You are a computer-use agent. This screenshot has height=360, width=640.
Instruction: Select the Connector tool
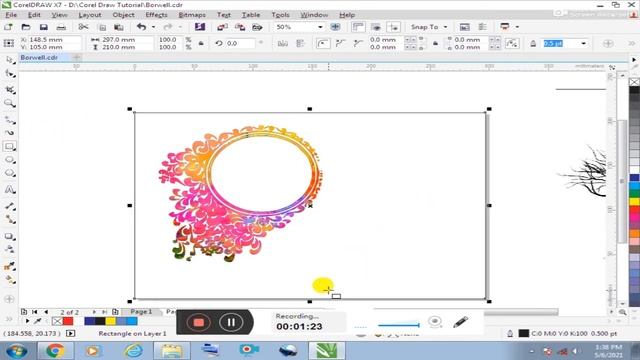point(10,220)
